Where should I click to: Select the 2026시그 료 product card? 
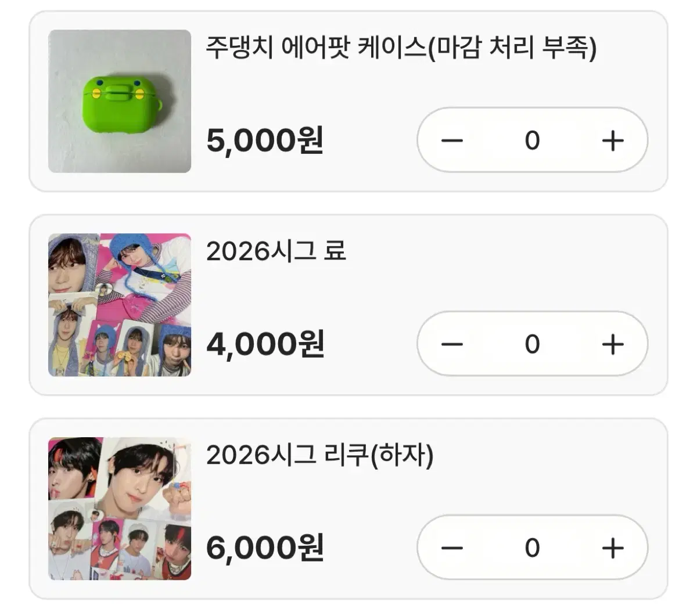[x=348, y=305]
